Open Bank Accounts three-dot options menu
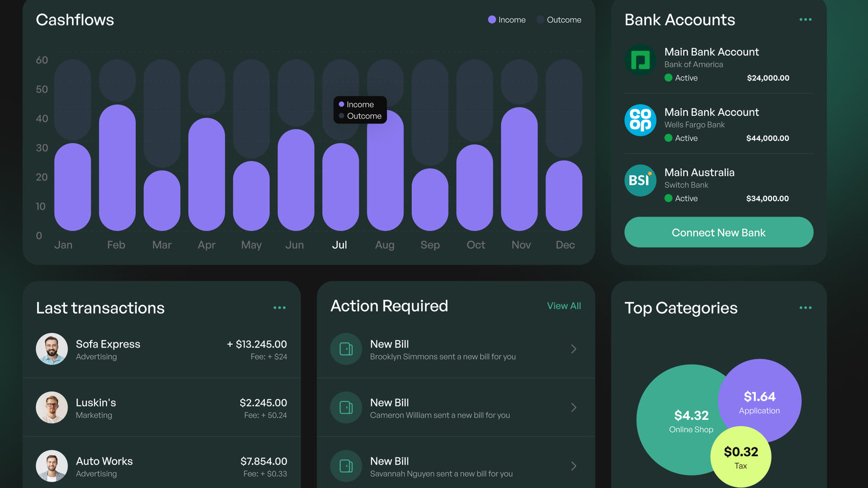Viewport: 868px width, 488px height. [x=805, y=20]
